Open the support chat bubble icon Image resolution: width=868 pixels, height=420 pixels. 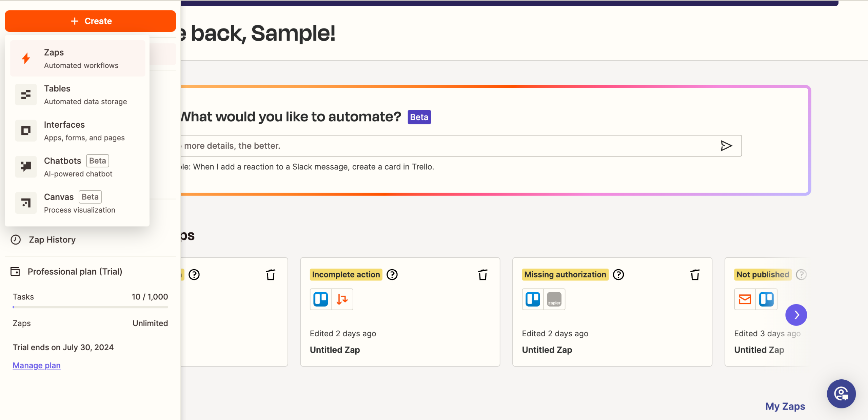pos(841,394)
